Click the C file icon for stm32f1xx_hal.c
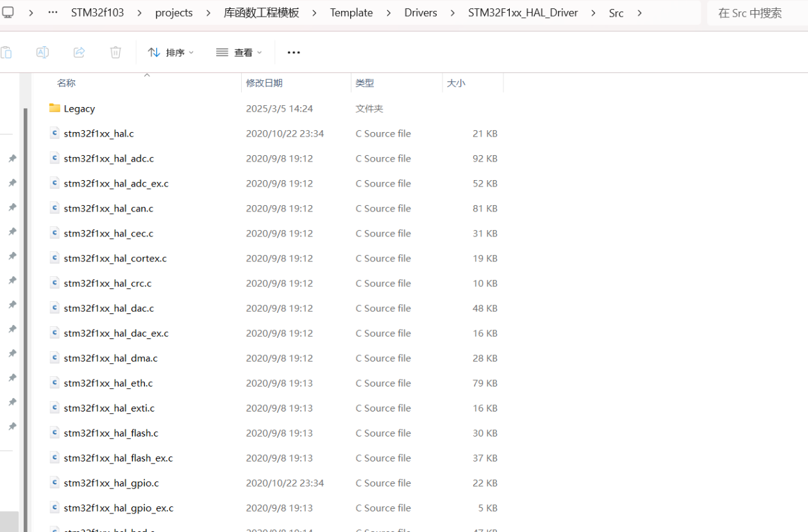 click(55, 133)
